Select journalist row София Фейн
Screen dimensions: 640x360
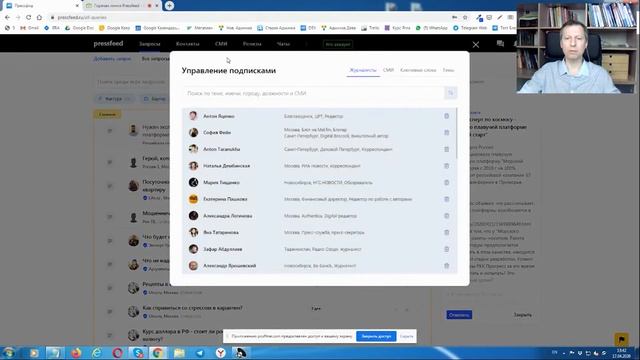tap(320, 133)
